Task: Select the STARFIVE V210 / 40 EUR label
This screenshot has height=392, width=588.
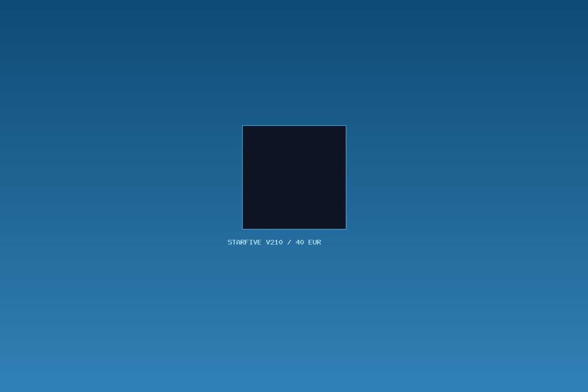Action: (274, 242)
